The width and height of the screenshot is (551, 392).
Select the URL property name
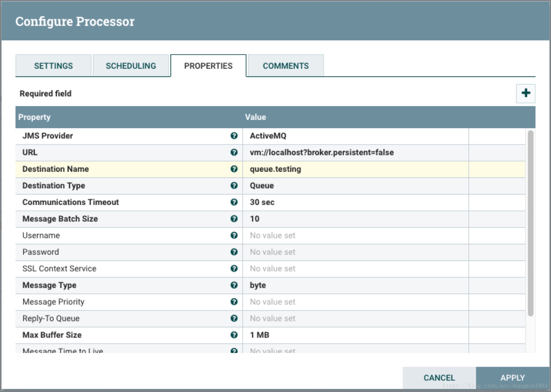click(30, 152)
